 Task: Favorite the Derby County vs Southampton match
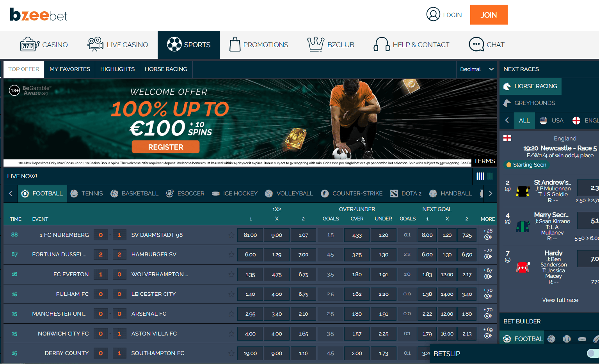coord(231,353)
